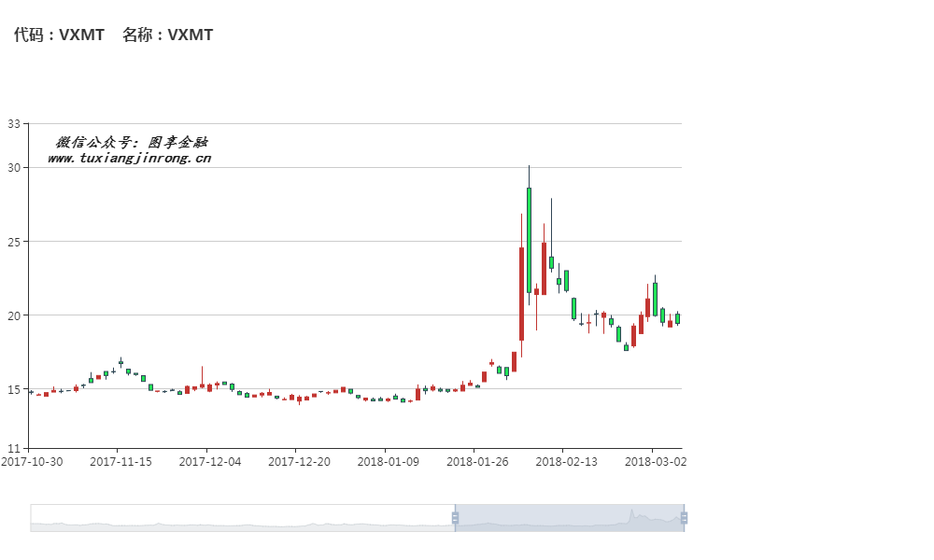Select the 2018-01-26 x-axis label
Viewport: 934px width, 560px height.
click(474, 461)
